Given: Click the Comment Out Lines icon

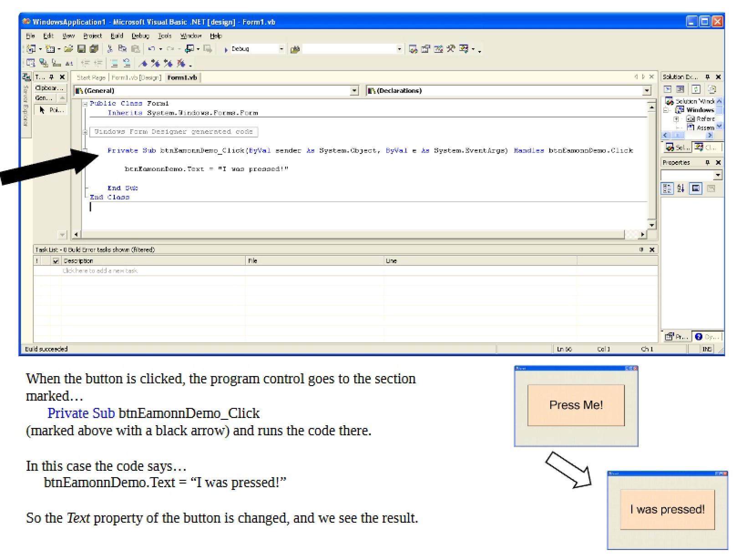Looking at the screenshot, I should pos(114,63).
